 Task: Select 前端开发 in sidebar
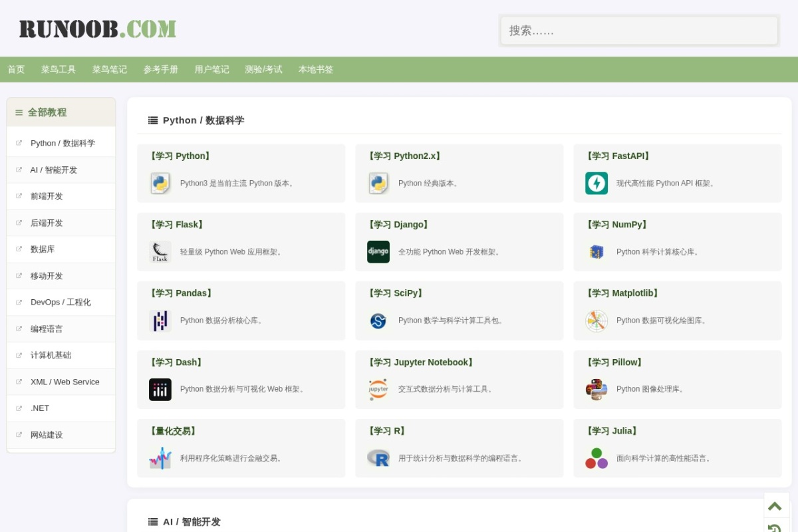61,196
